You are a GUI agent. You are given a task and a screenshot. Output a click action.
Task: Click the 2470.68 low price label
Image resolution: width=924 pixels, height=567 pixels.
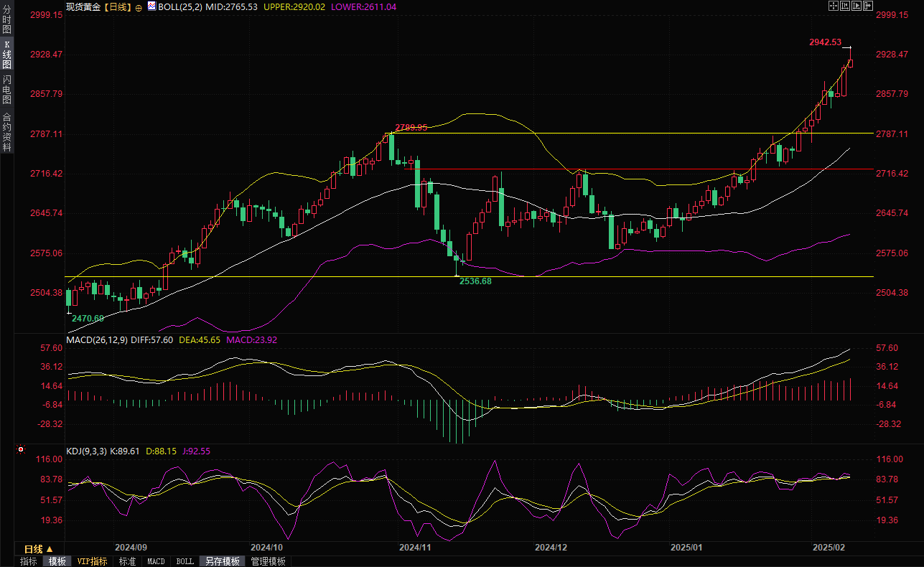point(88,318)
